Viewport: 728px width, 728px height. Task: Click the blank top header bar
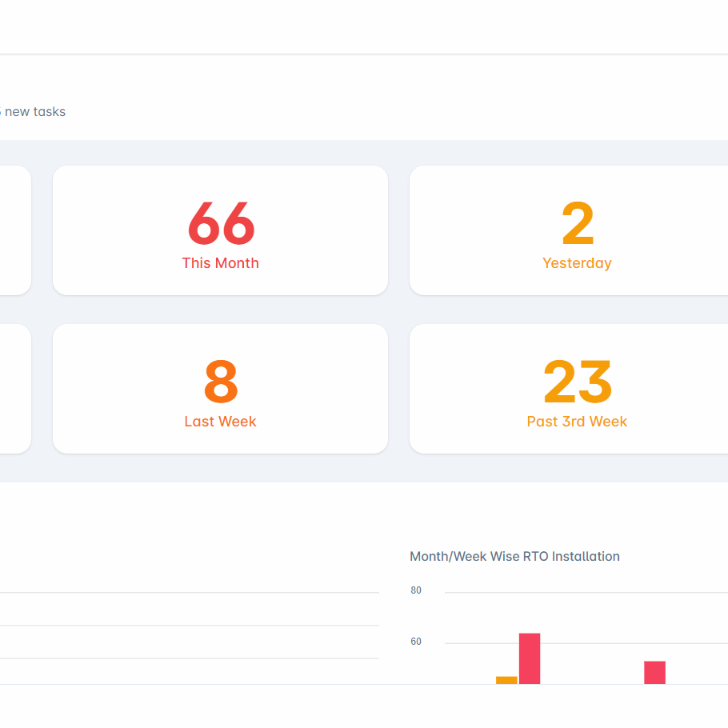click(x=364, y=27)
